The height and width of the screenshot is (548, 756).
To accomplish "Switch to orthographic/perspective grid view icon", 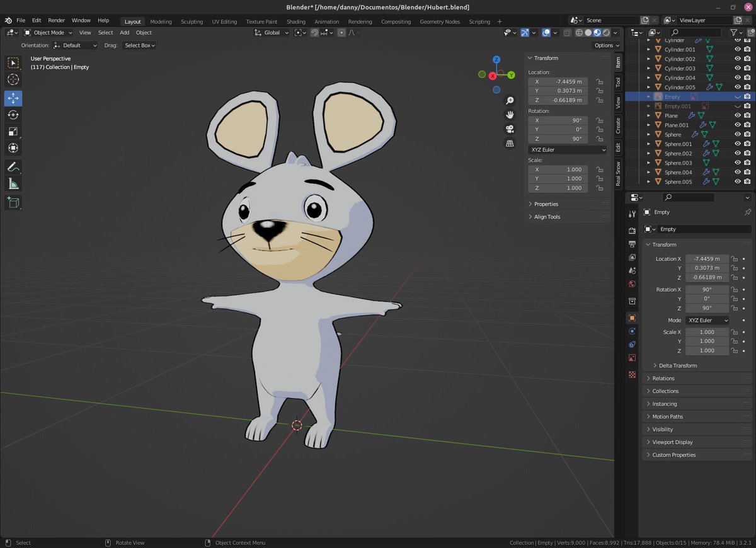I will (x=510, y=144).
